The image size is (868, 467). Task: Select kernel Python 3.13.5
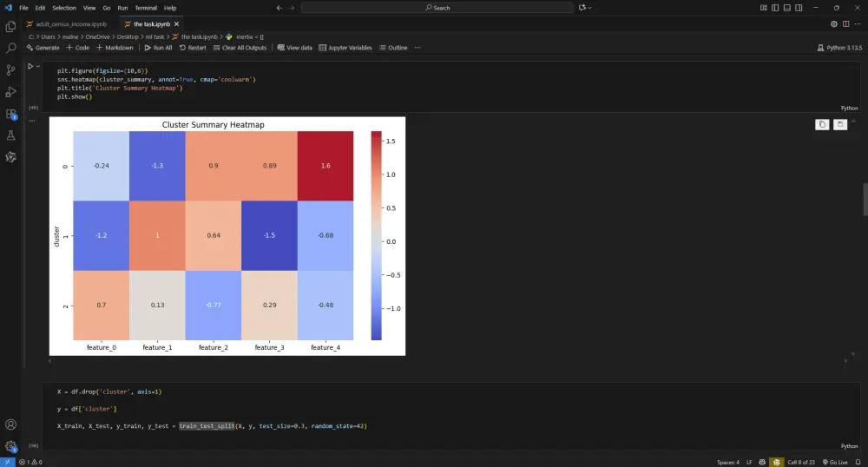839,48
